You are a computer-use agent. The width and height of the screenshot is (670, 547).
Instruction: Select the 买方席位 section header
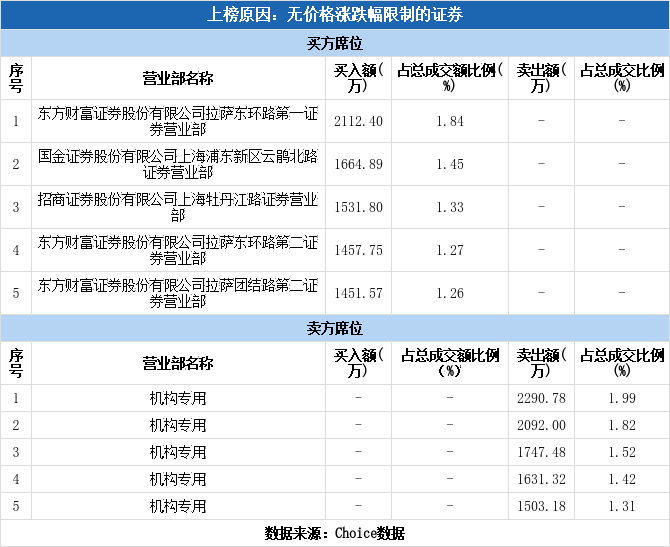click(335, 43)
